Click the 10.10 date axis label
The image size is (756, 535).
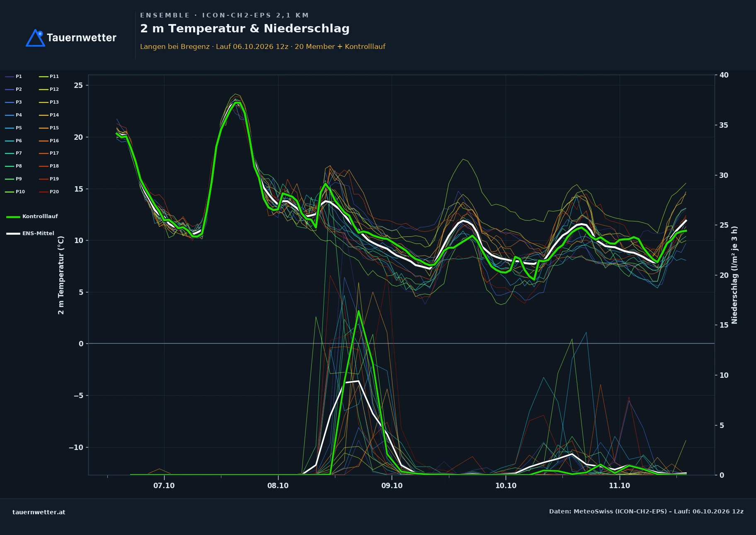click(x=506, y=486)
